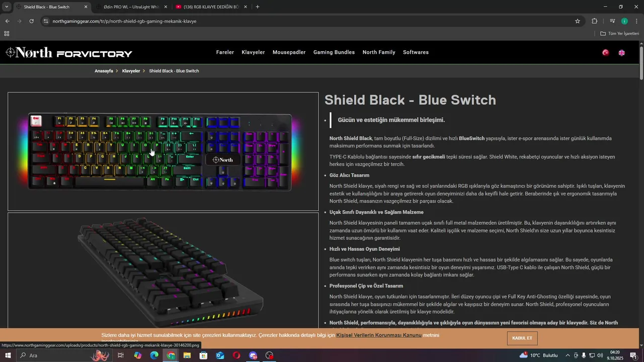Click the Hızlı ve Hassas Oyun Deneyimi heading
Screen dimensions: 644x362
click(365, 249)
